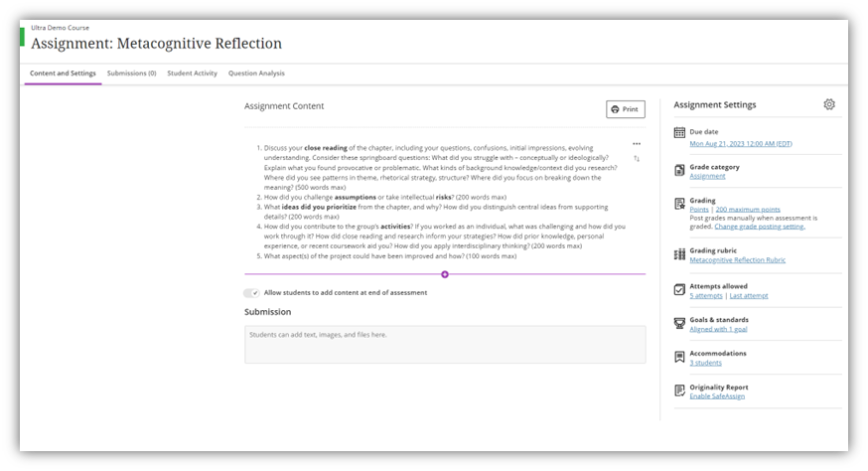Screen dimensions: 868x471
Task: Open the Metacognitive Reflection Rubric link
Action: [x=737, y=260]
